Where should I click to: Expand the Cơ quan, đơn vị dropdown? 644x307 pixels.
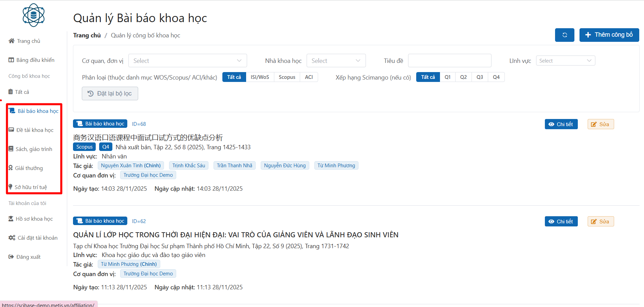tap(187, 61)
